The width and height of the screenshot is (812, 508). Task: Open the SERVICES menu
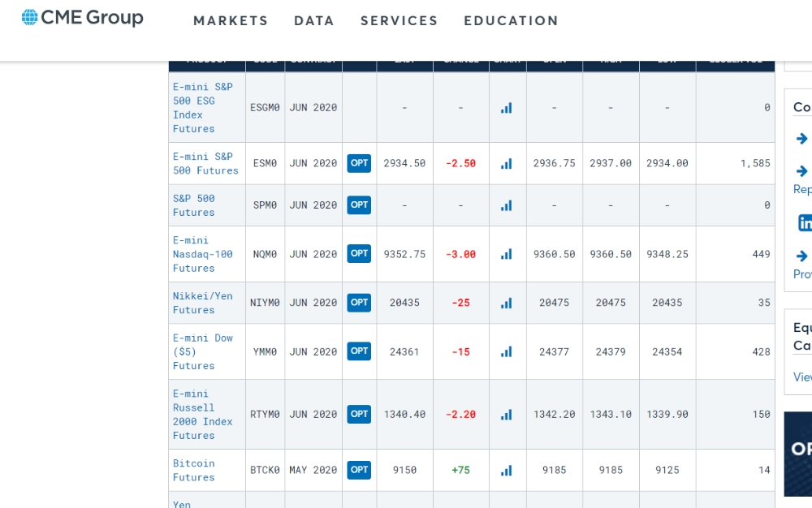click(x=400, y=20)
